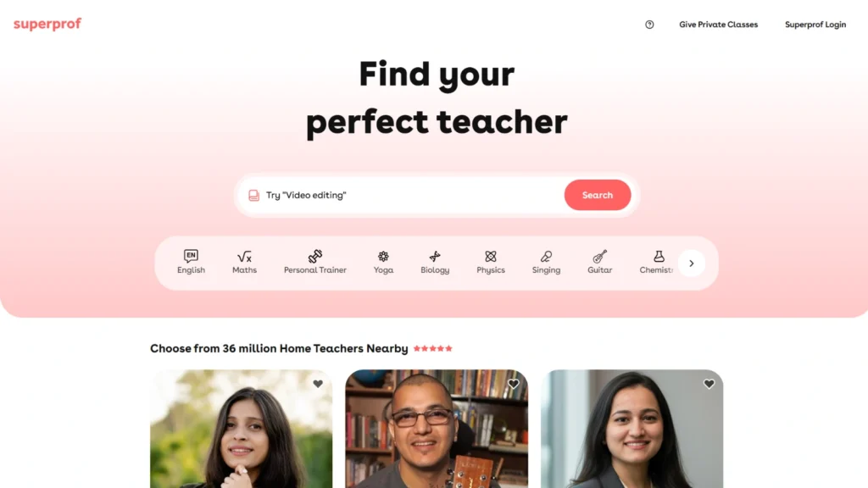Screen dimensions: 868x488
Task: Open Superprof Login
Action: [815, 25]
